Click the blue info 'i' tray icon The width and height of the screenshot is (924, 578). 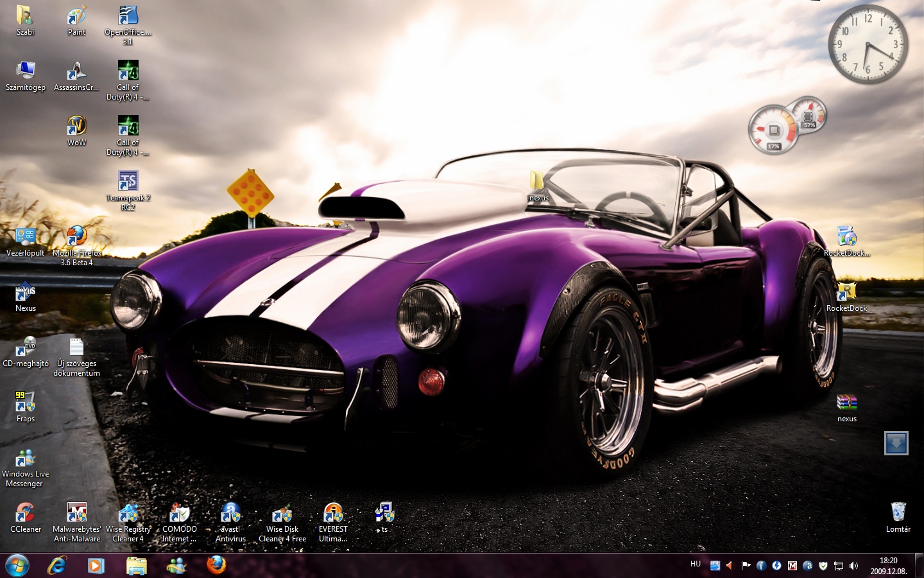761,566
